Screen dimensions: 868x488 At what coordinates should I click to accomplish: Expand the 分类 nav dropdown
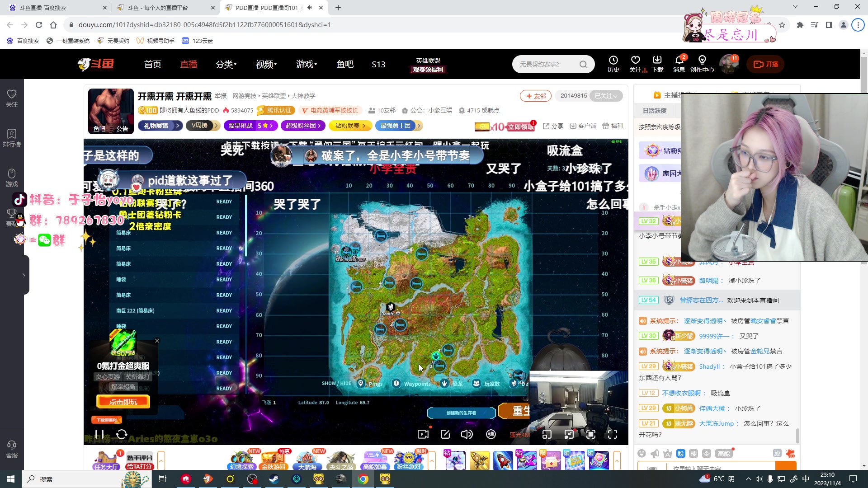(x=226, y=64)
